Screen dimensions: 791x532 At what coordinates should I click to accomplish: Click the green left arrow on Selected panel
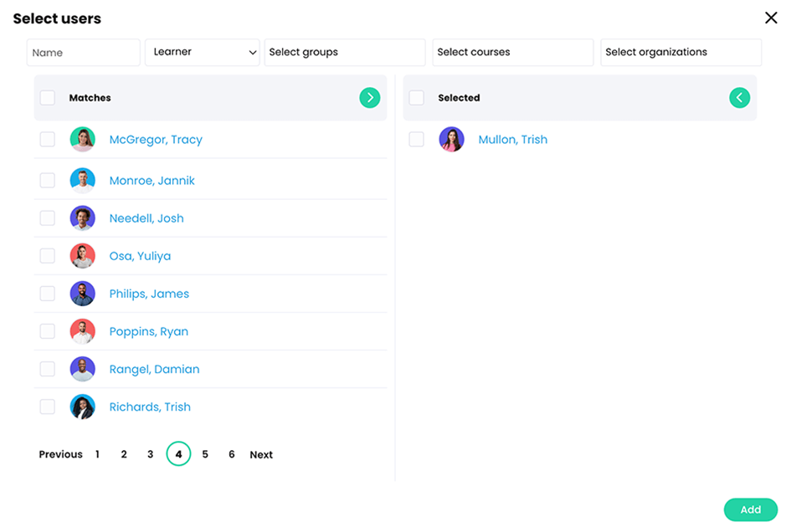(738, 97)
